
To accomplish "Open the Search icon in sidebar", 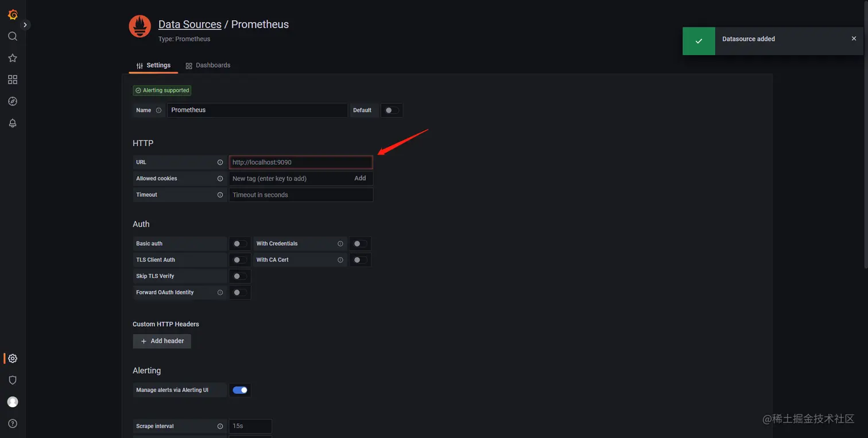I will (x=13, y=36).
